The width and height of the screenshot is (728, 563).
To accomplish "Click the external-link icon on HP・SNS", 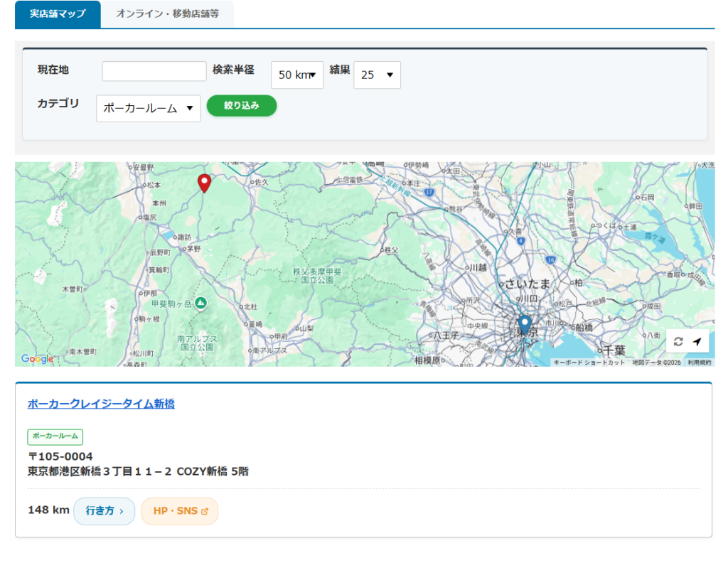I will click(205, 511).
